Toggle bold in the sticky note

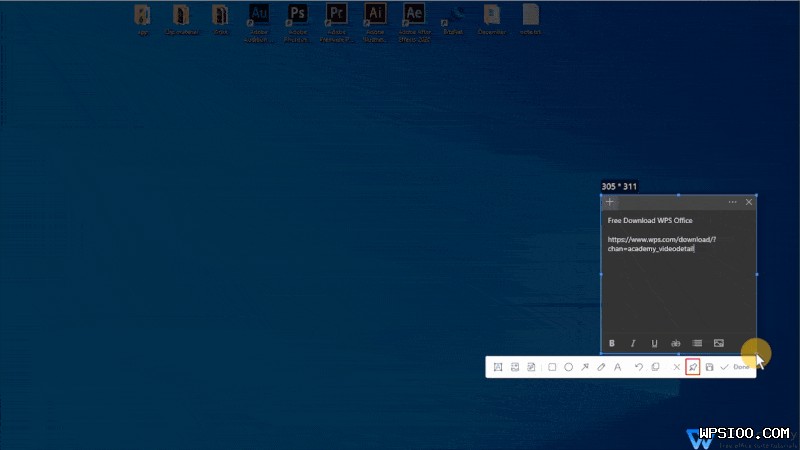click(x=612, y=343)
